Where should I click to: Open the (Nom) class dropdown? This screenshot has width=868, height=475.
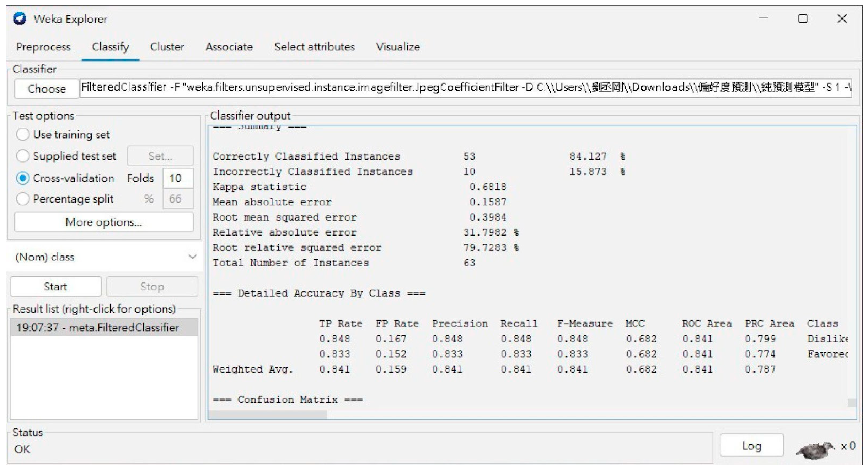pos(105,257)
